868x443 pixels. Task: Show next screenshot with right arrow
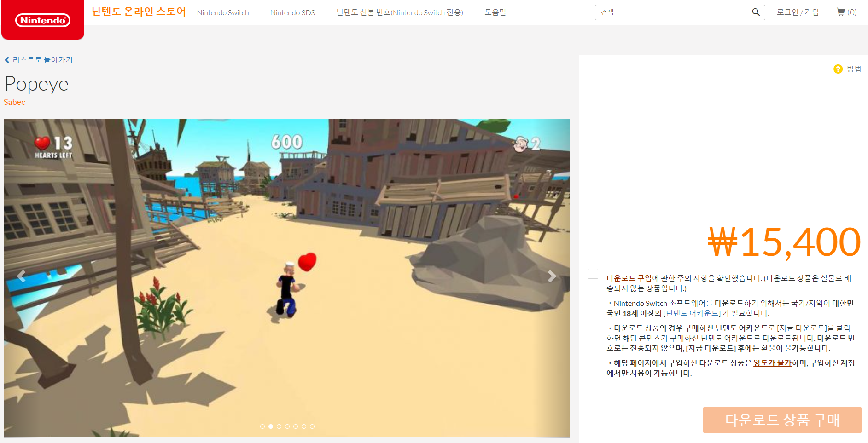(x=552, y=276)
